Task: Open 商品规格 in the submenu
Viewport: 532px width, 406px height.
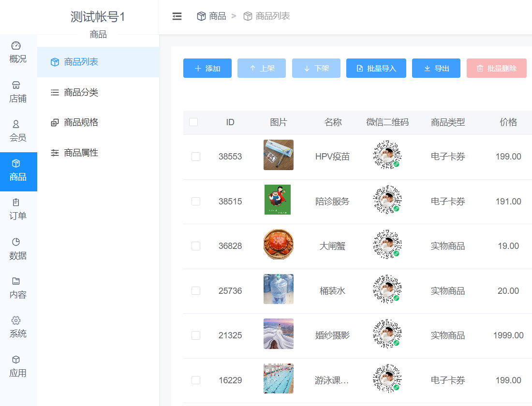Action: 98,122
